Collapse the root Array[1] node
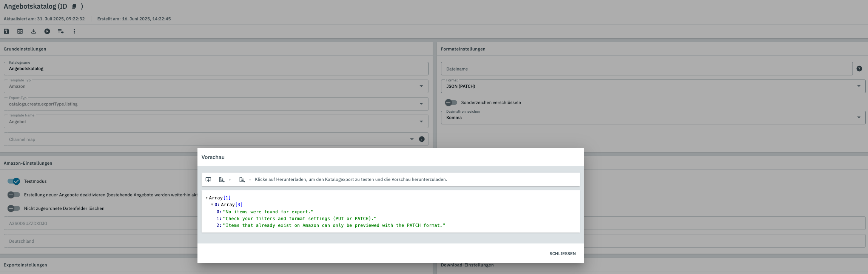Image resolution: width=868 pixels, height=274 pixels. click(x=207, y=198)
